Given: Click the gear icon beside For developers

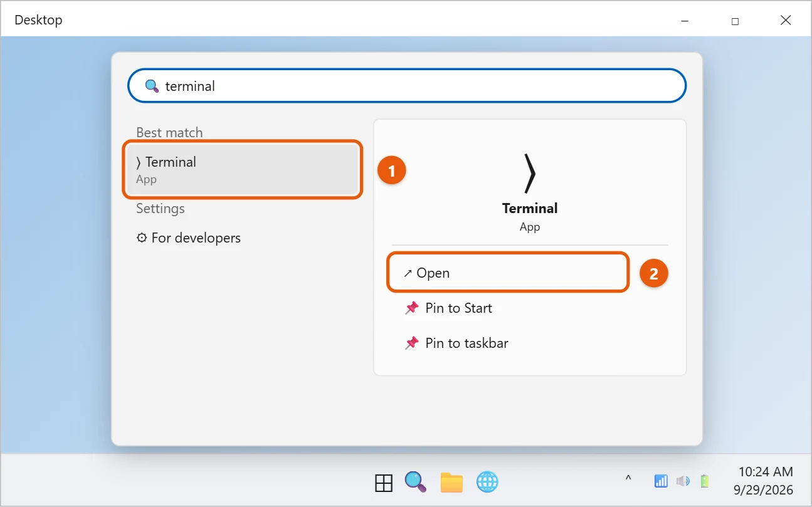Looking at the screenshot, I should coord(142,238).
